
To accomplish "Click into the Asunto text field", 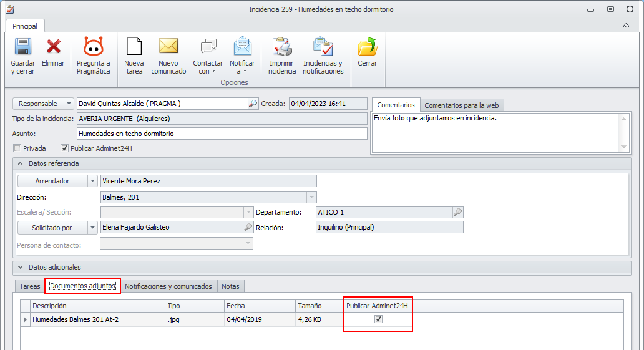I will 222,134.
